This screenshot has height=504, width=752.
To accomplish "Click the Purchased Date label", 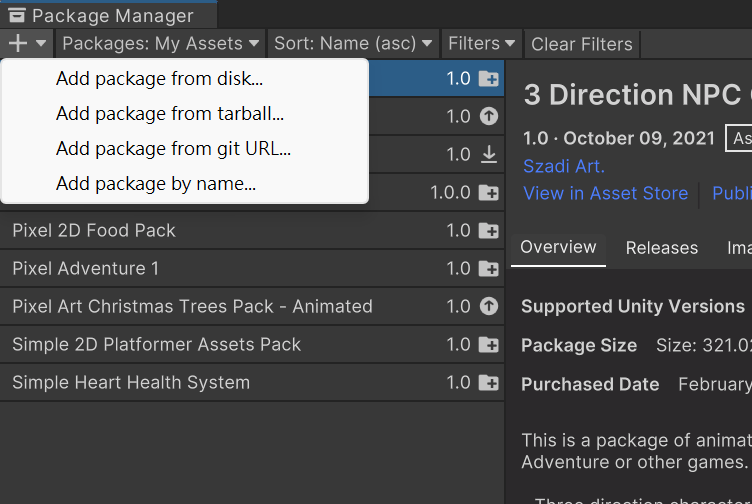I will pos(590,384).
